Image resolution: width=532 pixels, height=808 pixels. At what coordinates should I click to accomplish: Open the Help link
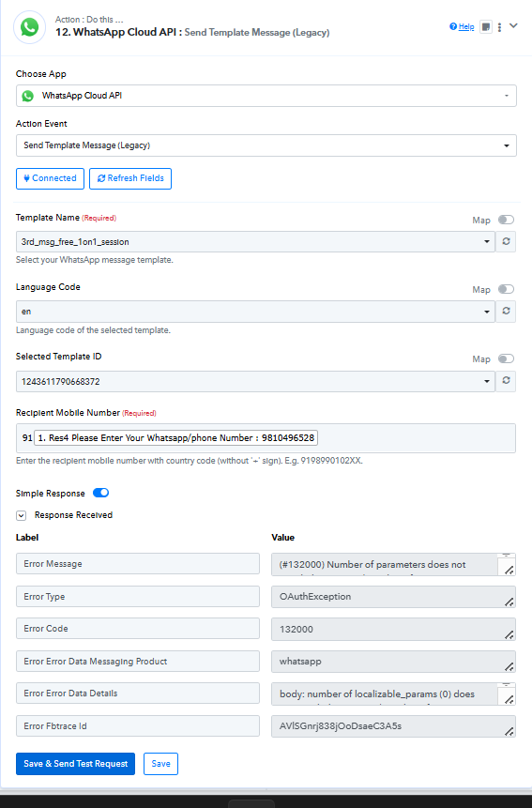coord(462,27)
